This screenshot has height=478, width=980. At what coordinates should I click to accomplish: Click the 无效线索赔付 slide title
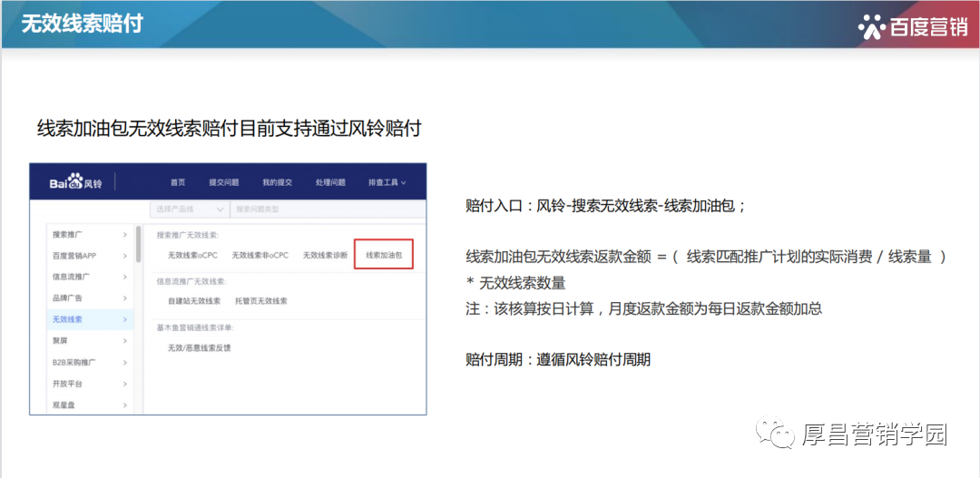click(x=83, y=24)
